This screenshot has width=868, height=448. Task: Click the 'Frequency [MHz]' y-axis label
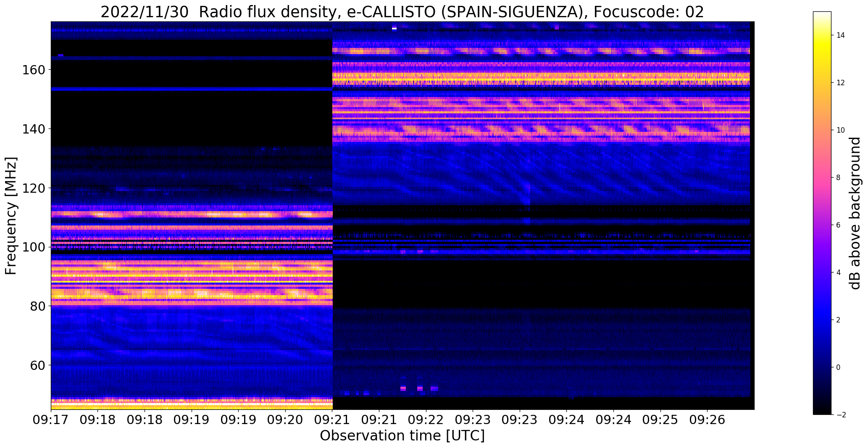tap(11, 216)
